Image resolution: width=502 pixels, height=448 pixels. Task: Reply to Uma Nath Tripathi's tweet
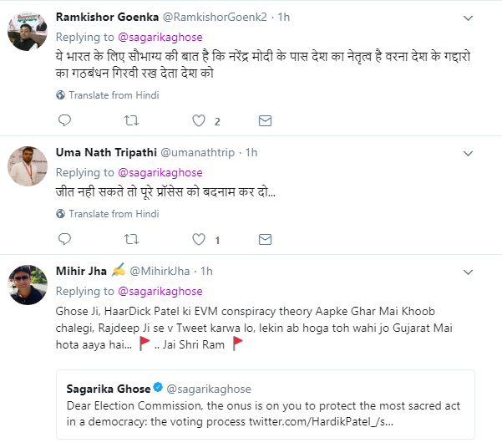[64, 240]
